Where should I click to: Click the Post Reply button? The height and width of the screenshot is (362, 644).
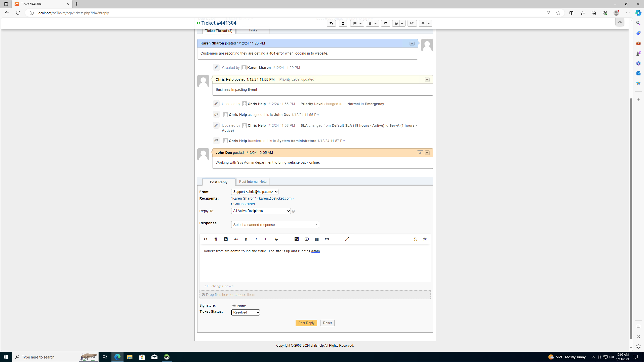(x=306, y=323)
